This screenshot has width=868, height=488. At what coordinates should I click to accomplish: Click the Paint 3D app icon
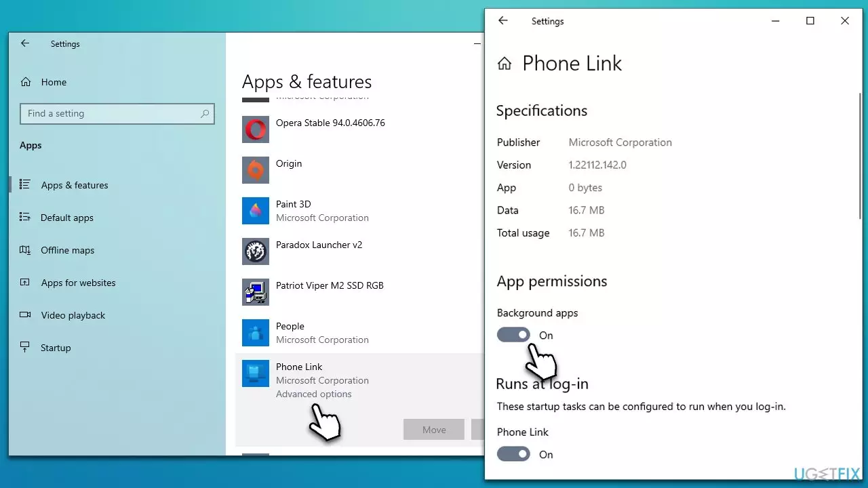click(x=256, y=211)
